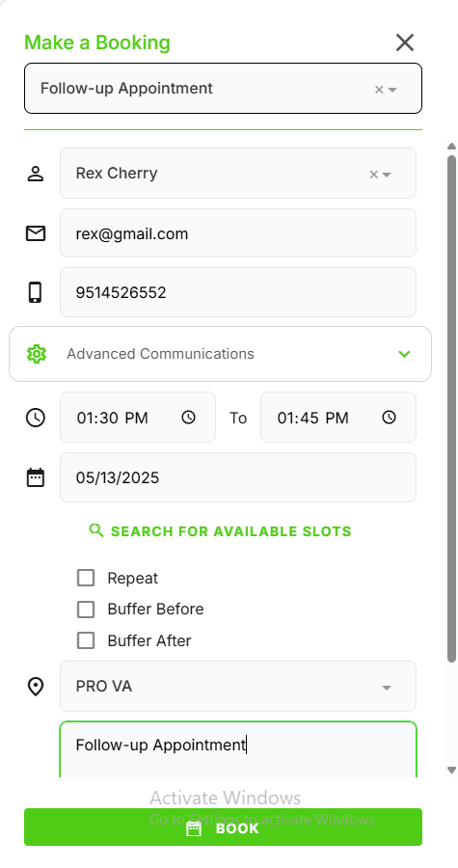Click the Follow-up Appointment service combo box
This screenshot has width=458, height=868.
[x=223, y=89]
